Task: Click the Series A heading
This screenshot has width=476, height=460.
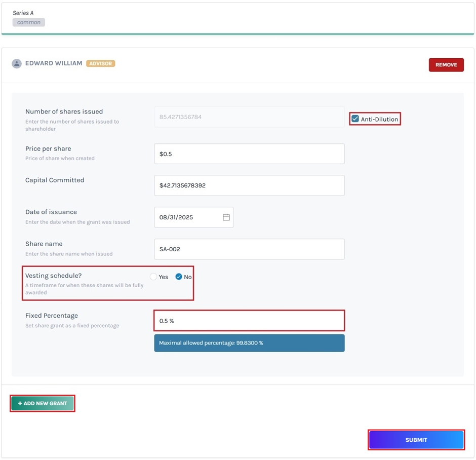Action: pyautogui.click(x=23, y=13)
